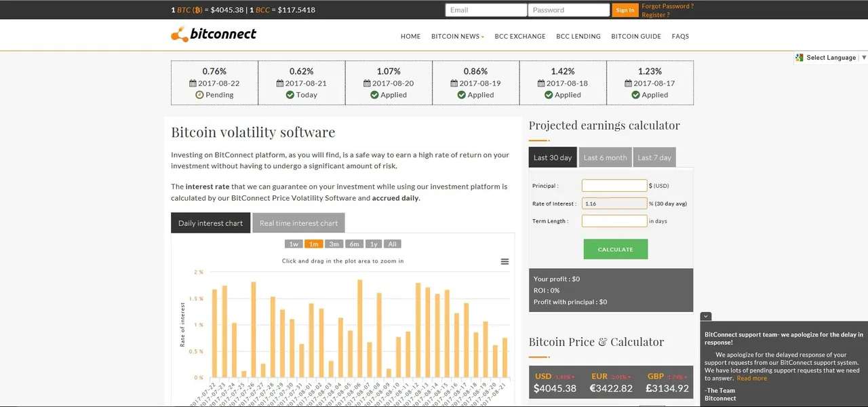Click the GBP price £3134.92
Image resolution: width=868 pixels, height=407 pixels.
[666, 389]
